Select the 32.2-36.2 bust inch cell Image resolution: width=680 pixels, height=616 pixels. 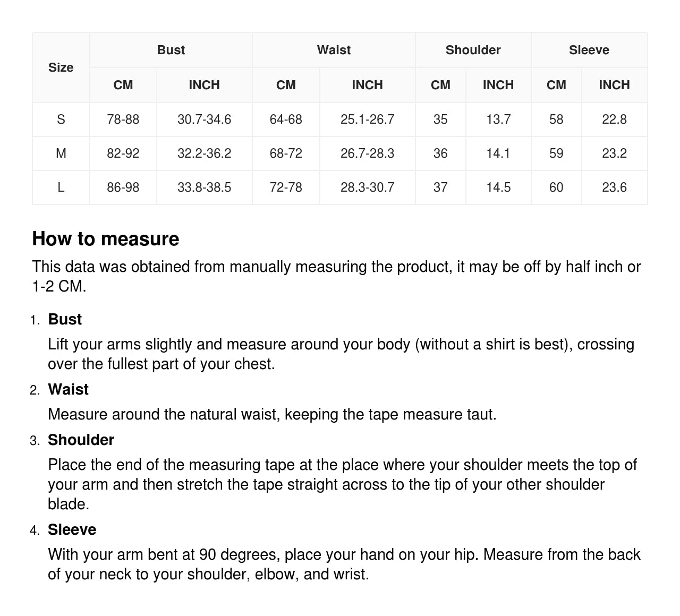pyautogui.click(x=204, y=153)
